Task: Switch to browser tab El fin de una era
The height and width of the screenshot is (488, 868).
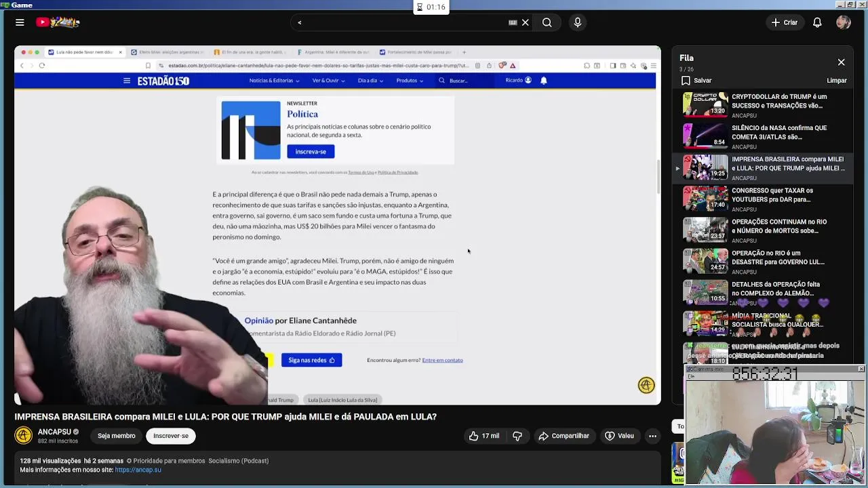Action: (249, 52)
